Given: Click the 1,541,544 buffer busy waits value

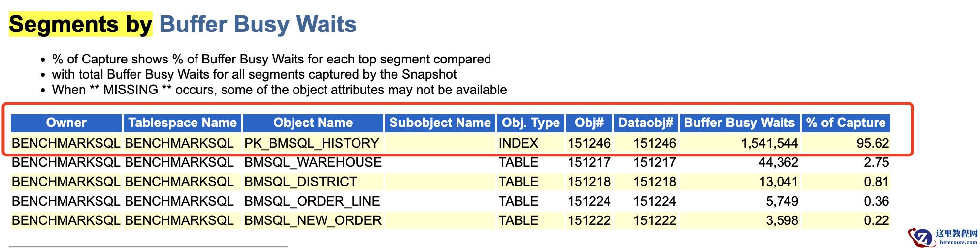Looking at the screenshot, I should click(x=769, y=143).
